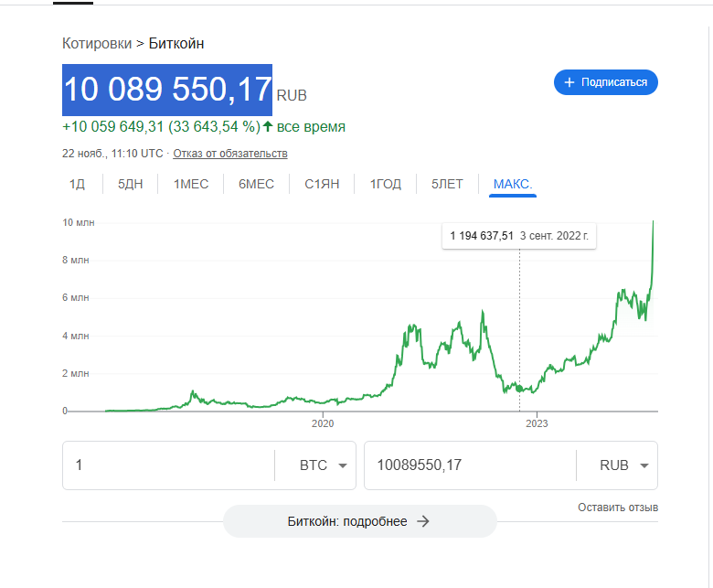Viewport: 713px width, 588px height.
Task: Show the 1ГОД chart range
Action: point(386,184)
